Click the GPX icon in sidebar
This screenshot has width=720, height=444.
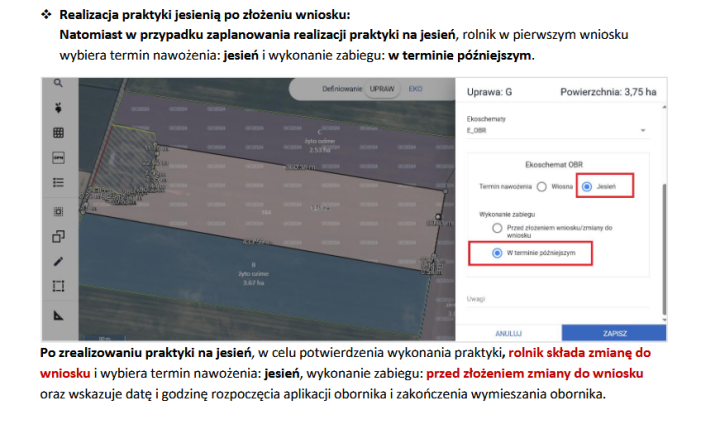58,158
